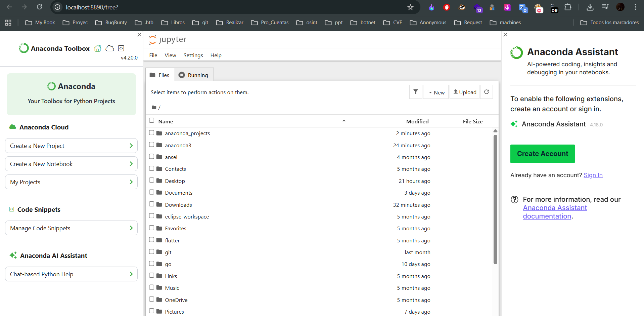Open code snippets icon in Toolbox header
This screenshot has height=316, width=644.
121,48
